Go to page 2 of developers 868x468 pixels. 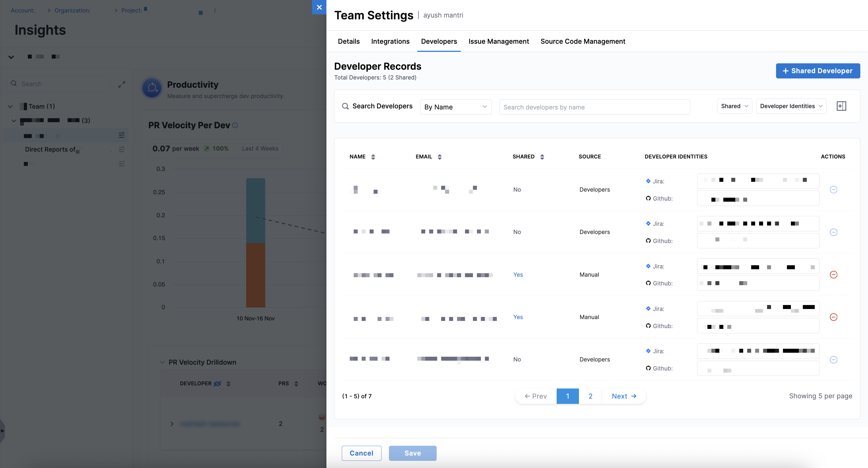tap(590, 396)
